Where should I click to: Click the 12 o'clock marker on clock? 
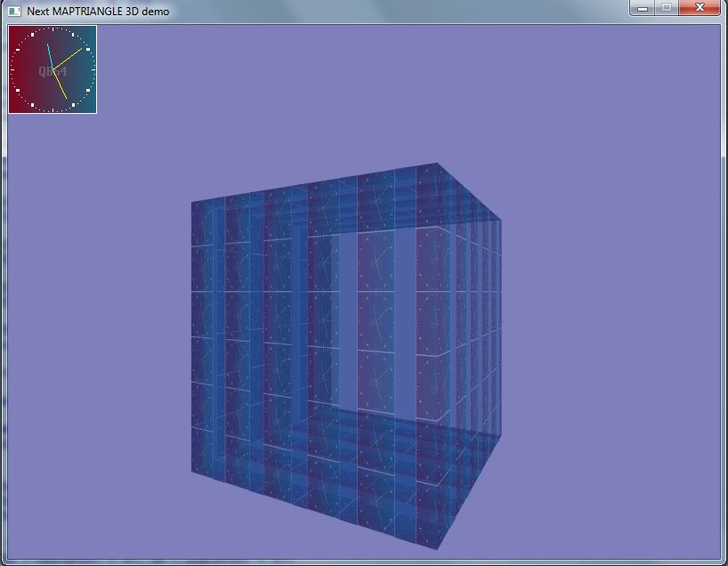[53, 29]
